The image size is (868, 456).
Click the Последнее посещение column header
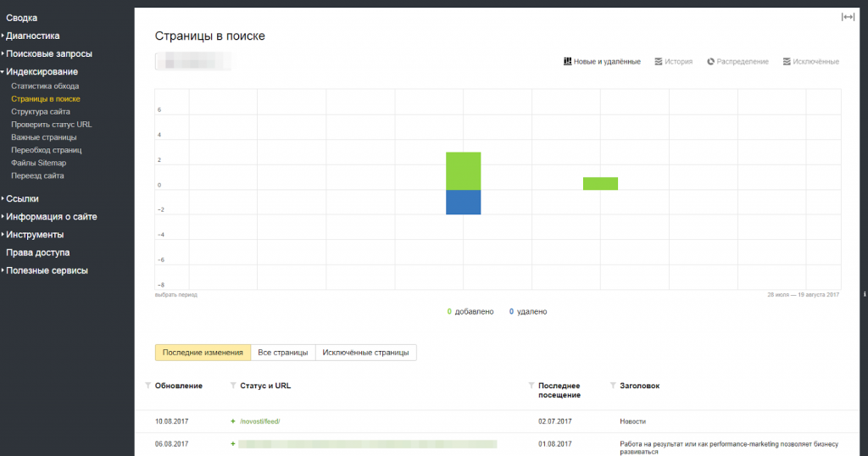[x=559, y=390]
